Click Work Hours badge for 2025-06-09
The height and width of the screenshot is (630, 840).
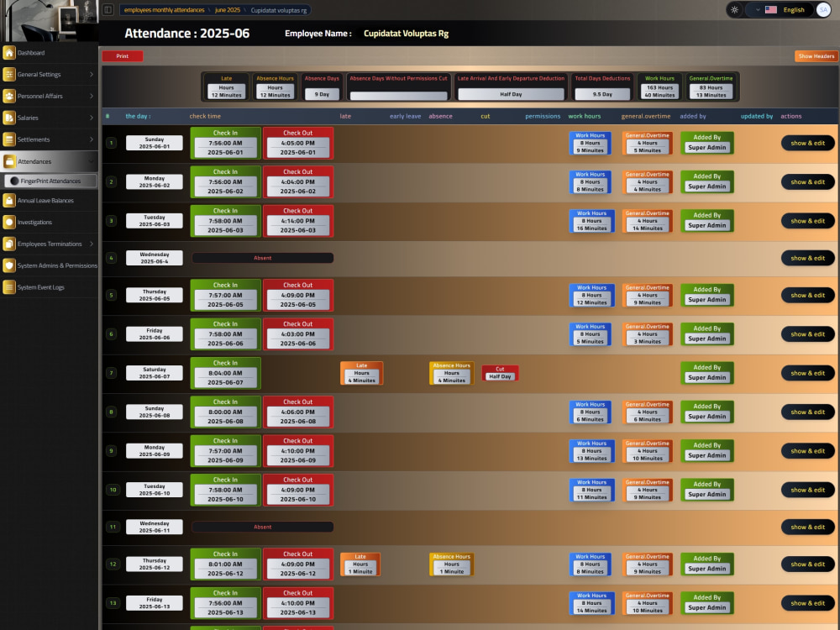[591, 451]
